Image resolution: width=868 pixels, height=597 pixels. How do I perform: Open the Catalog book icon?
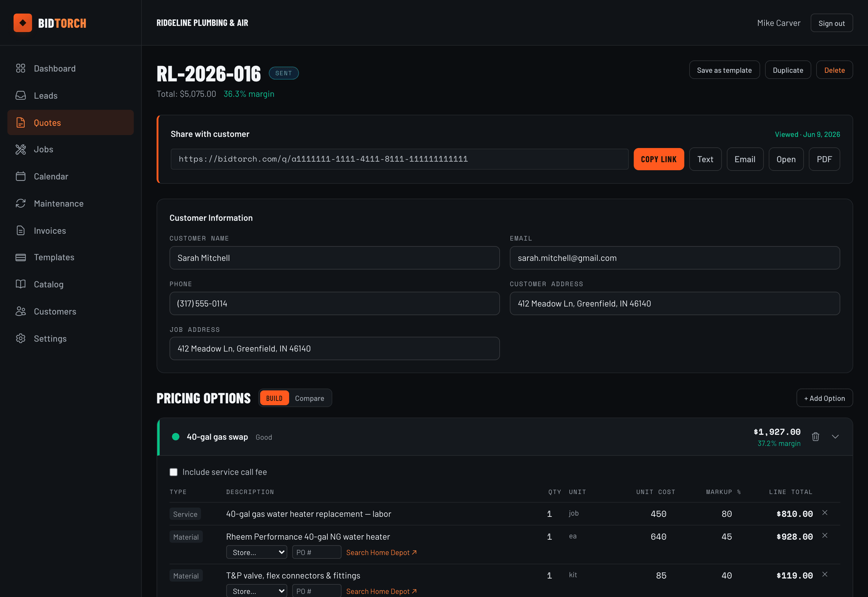pyautogui.click(x=21, y=284)
